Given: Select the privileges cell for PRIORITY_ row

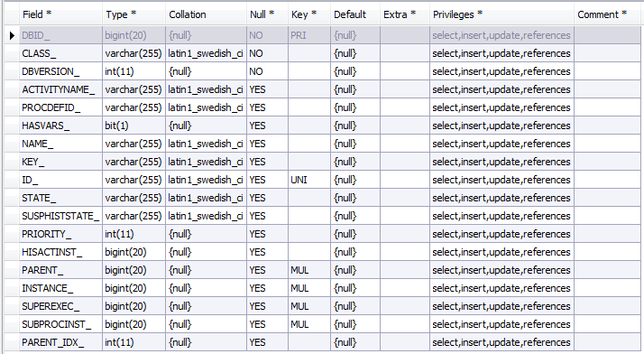Looking at the screenshot, I should tap(501, 235).
